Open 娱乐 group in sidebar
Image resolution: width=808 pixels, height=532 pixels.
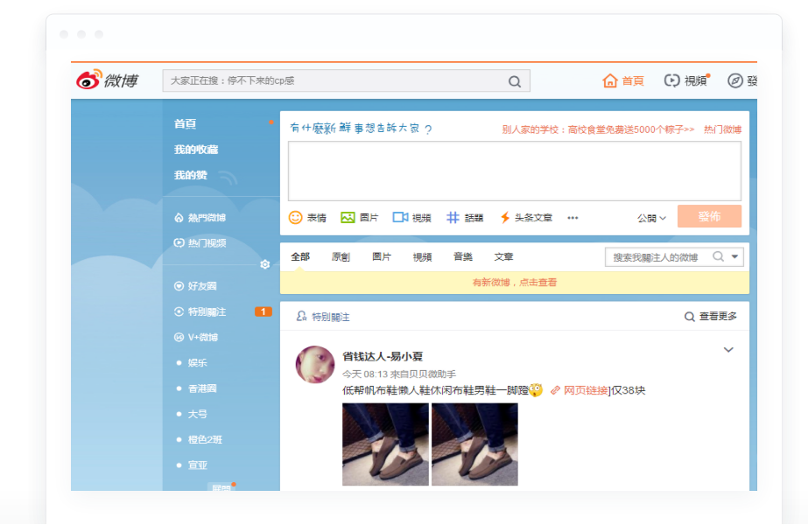[x=197, y=362]
